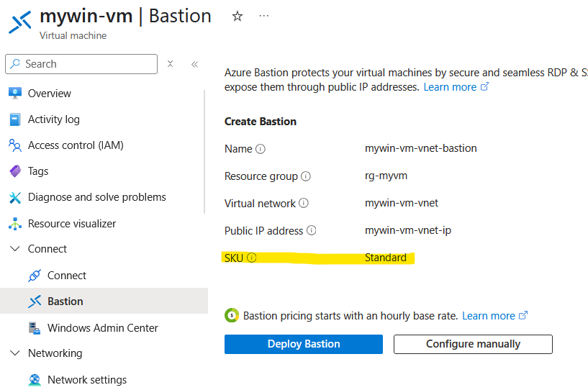
Task: Click the purple Tags icon
Action: point(15,171)
